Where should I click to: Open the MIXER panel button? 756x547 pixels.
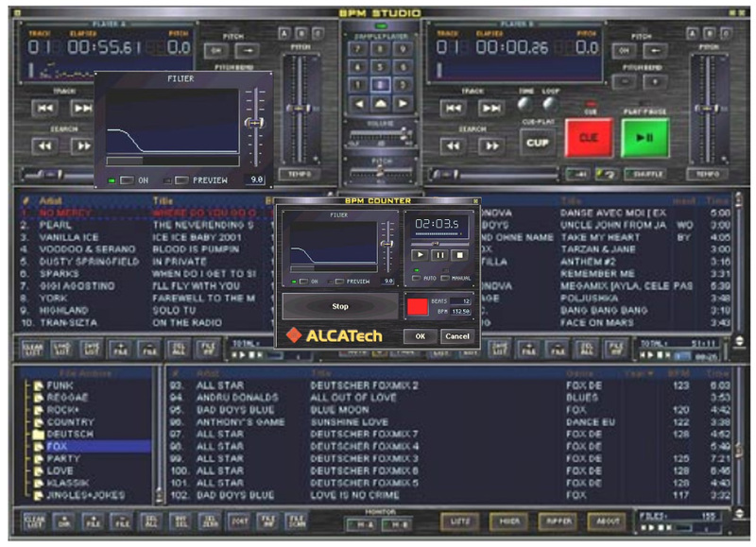point(509,521)
